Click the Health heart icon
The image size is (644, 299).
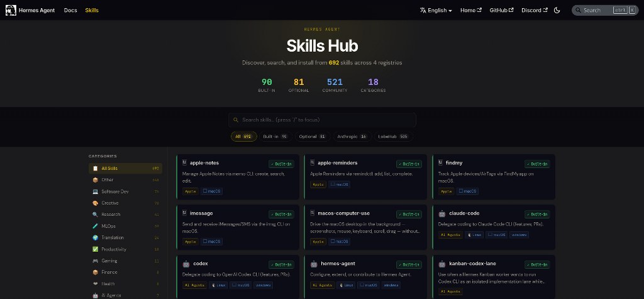click(x=96, y=284)
